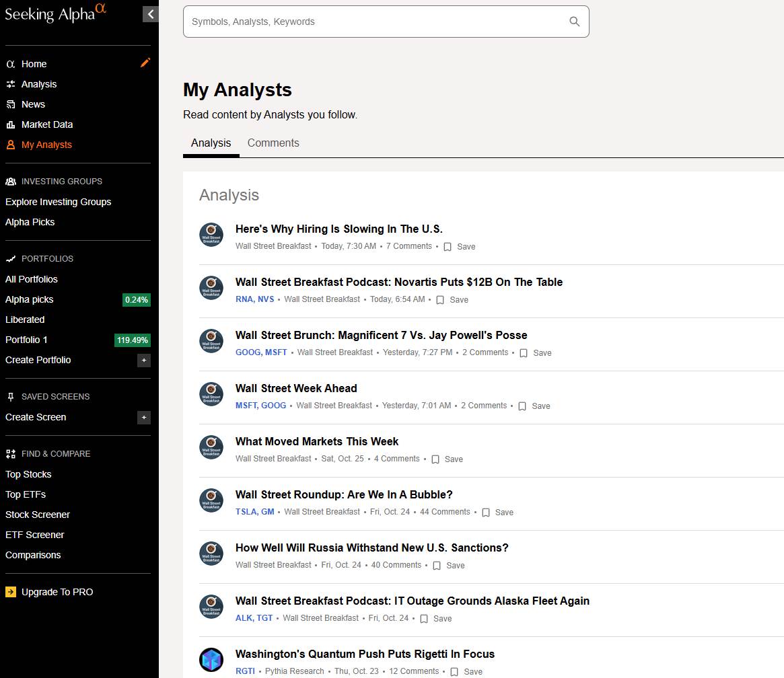Click the plus icon beside Create Screen
Image resolution: width=784 pixels, height=678 pixels.
[144, 418]
